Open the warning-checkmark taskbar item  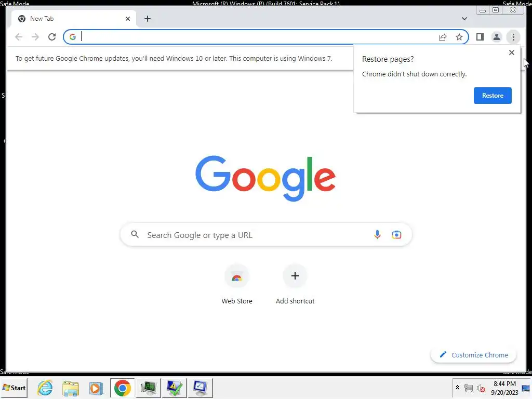click(x=175, y=388)
